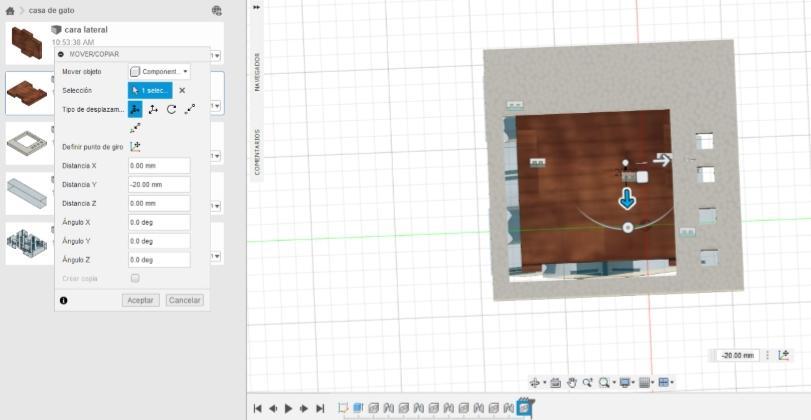The image size is (811, 420).
Task: Click the Zoom navigation icon beside Pan
Action: pyautogui.click(x=587, y=383)
